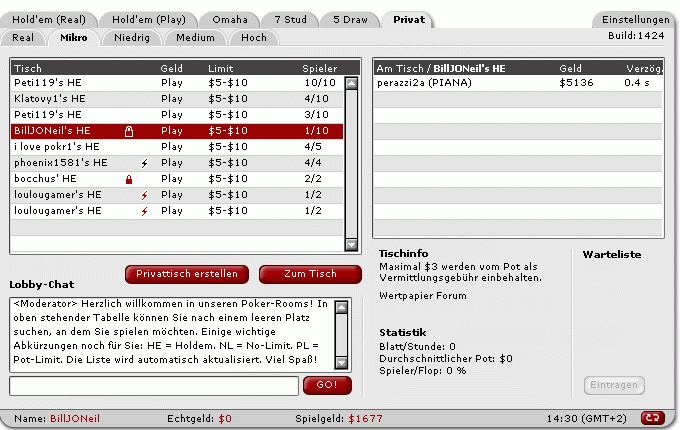Select the Klatovy1's HE table row

point(177,99)
